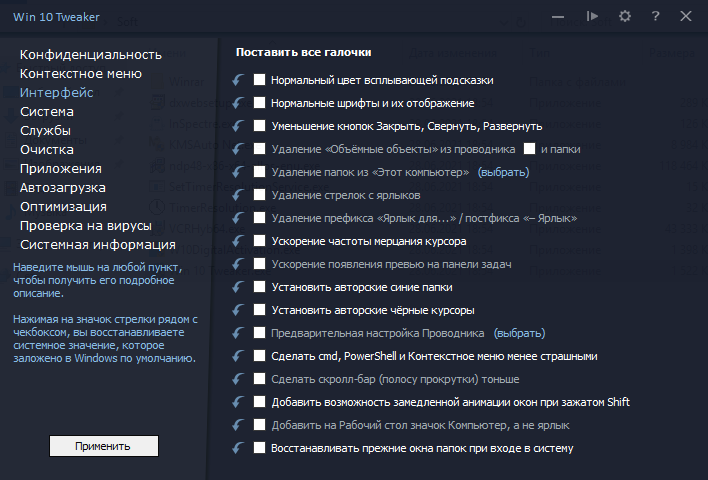Show Системная информация section

98,244
